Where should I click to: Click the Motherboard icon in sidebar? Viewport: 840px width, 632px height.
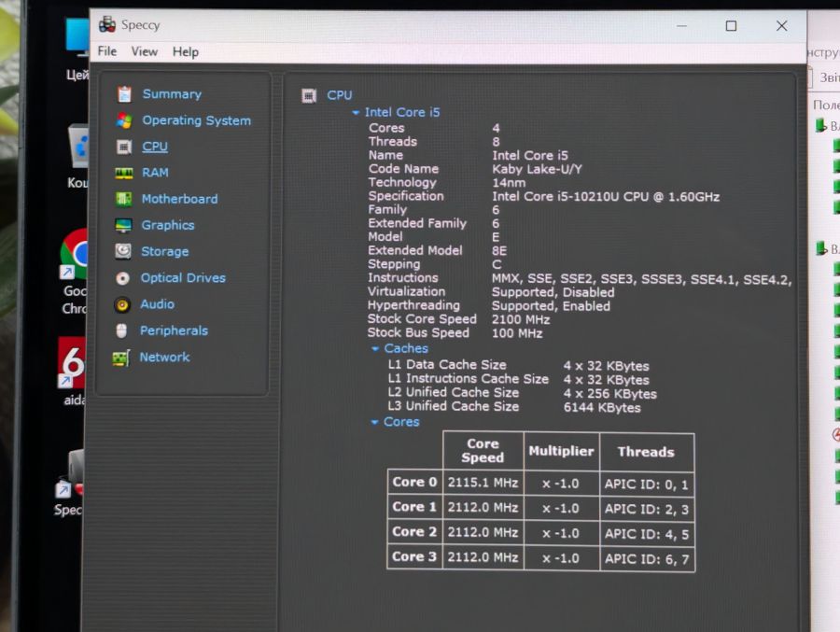124,199
